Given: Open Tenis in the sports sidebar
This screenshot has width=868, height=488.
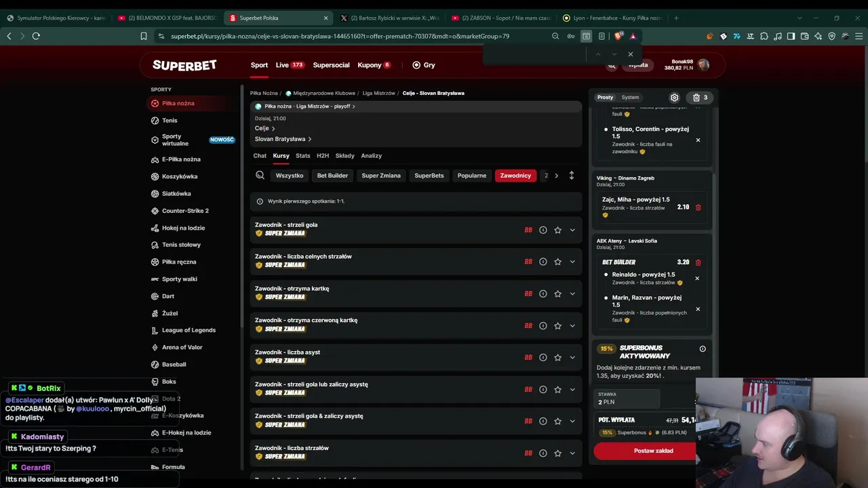Looking at the screenshot, I should click(170, 121).
